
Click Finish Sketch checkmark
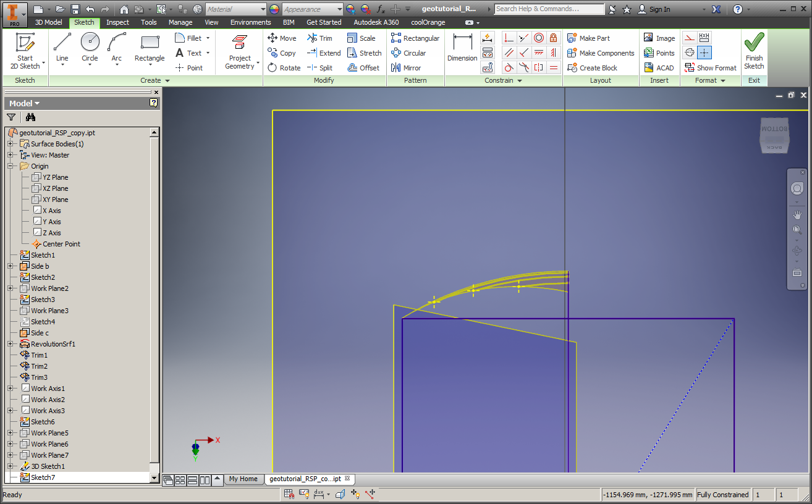coord(754,51)
